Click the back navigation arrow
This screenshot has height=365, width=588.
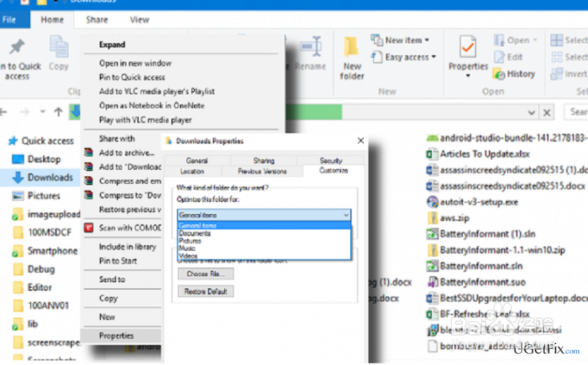[x=4, y=112]
